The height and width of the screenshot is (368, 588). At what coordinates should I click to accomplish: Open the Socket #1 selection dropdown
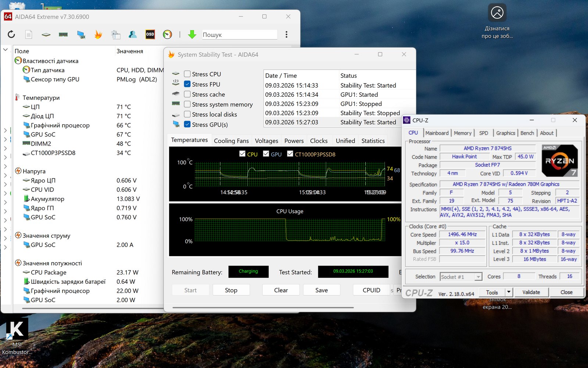[478, 277]
